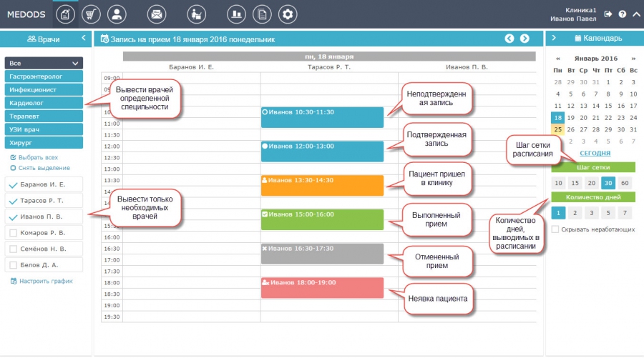Show 5 days in schedule
The image size is (644, 358).
point(608,213)
